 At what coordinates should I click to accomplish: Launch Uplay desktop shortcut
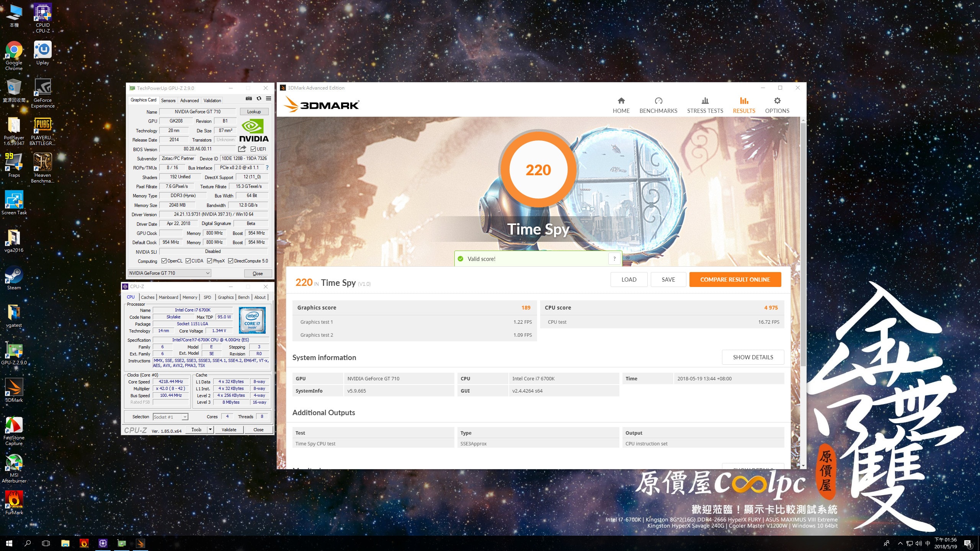point(42,53)
